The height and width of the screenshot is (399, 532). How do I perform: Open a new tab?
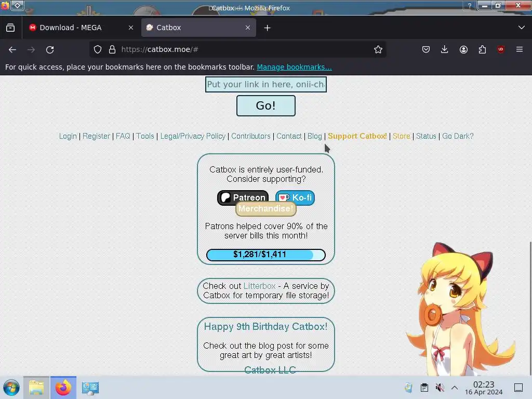268,28
